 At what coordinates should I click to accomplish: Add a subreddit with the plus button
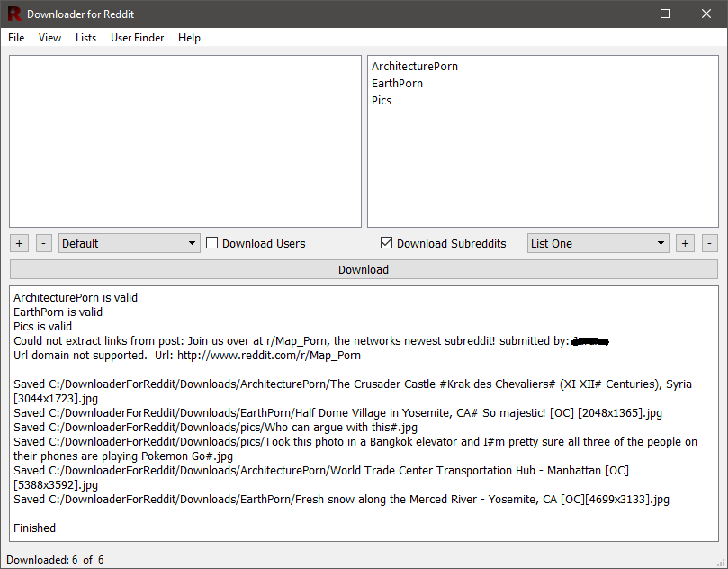pyautogui.click(x=685, y=243)
